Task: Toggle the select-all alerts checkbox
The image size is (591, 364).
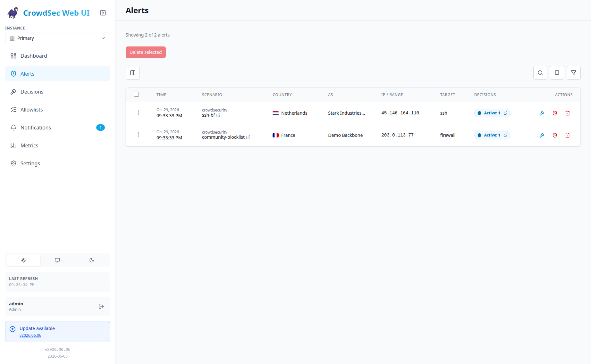Action: pos(136,94)
